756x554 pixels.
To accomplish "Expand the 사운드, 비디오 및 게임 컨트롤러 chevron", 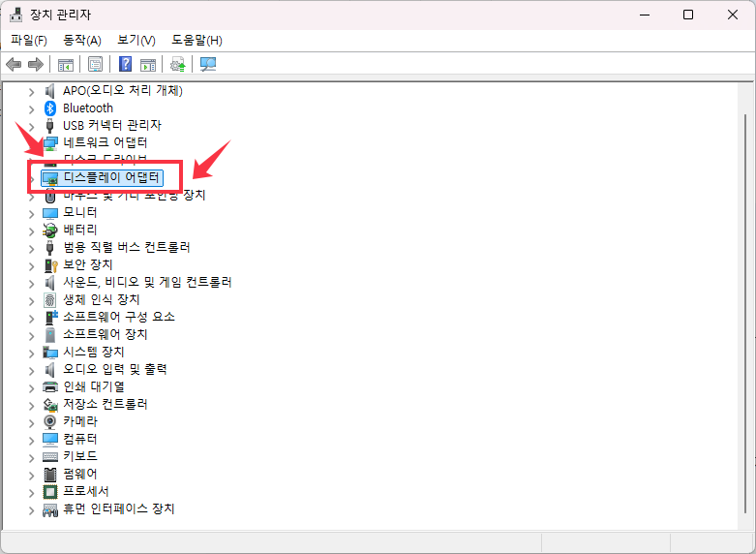I will coord(31,283).
